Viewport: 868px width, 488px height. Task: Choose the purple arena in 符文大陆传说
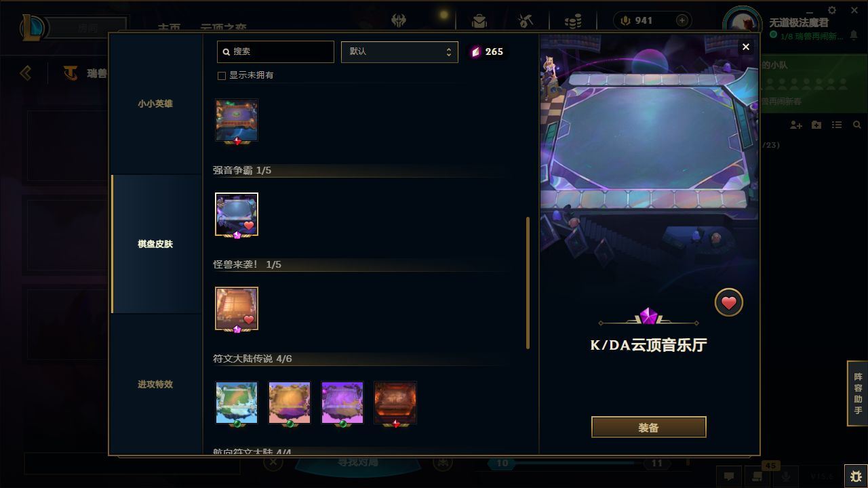coord(342,403)
